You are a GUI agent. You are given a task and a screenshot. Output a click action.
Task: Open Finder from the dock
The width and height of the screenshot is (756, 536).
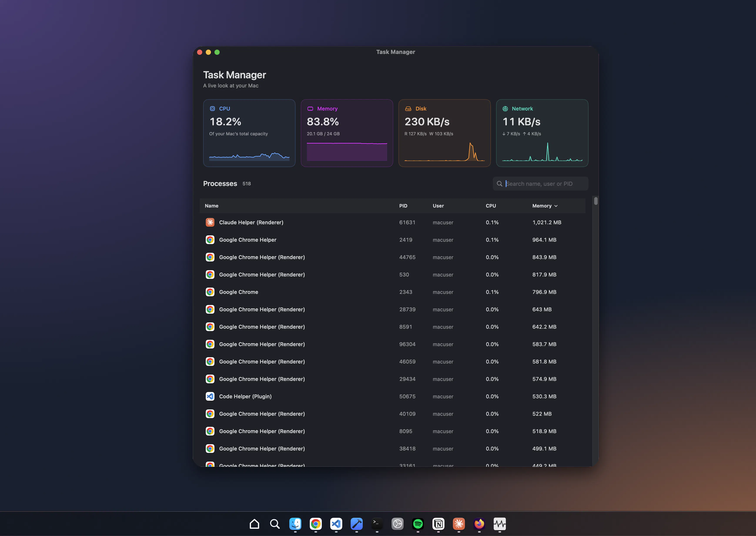point(295,524)
